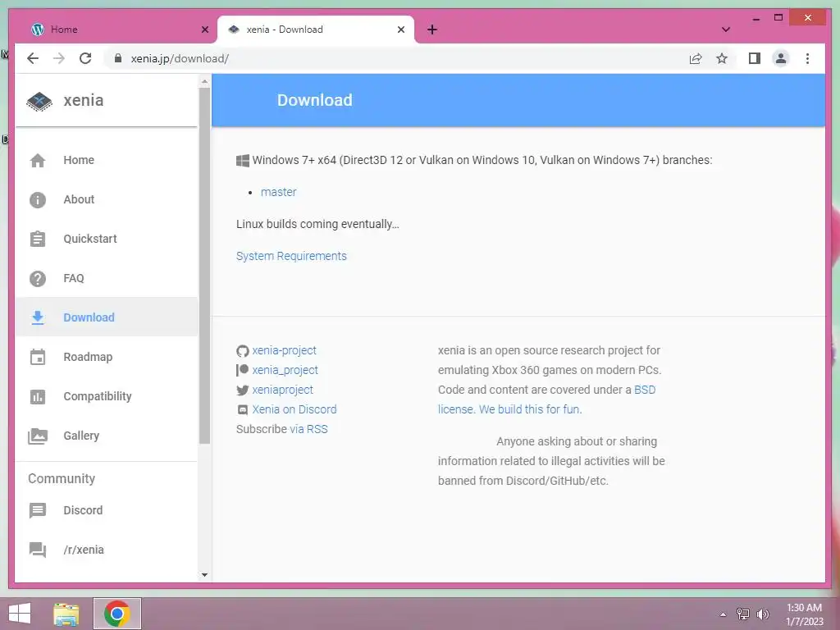Screen dimensions: 840x630
Task: Open Roadmap in the sidebar menu
Action: [x=107, y=357]
